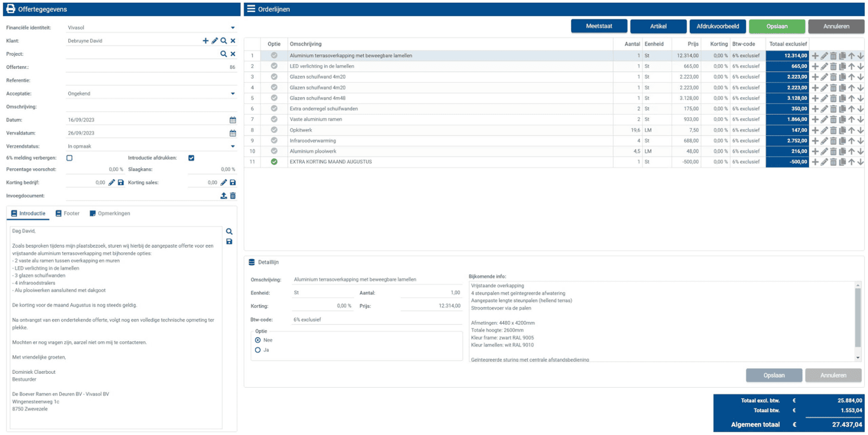Focus the Omschrijving field in Offertegegevens

pyautogui.click(x=151, y=107)
